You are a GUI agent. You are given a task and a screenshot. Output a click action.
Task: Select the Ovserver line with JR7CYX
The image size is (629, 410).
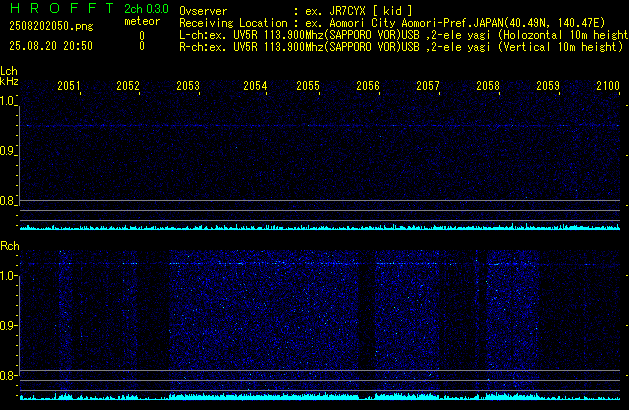[296, 11]
